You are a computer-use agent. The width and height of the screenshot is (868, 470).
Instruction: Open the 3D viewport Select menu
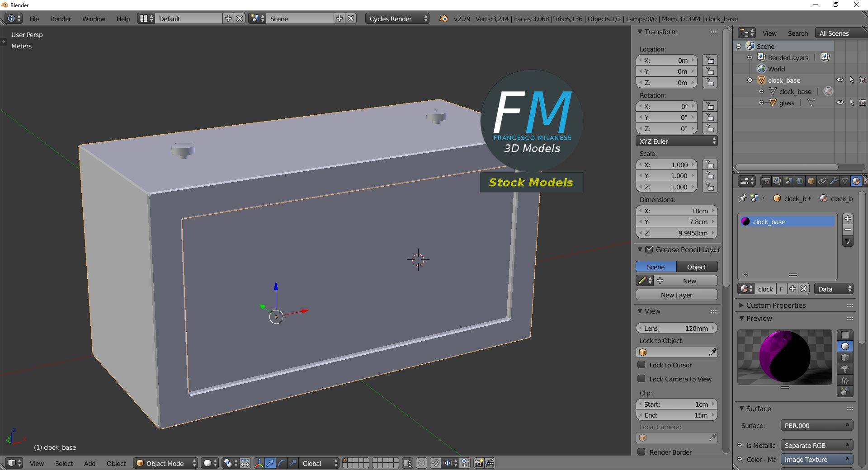pyautogui.click(x=64, y=463)
